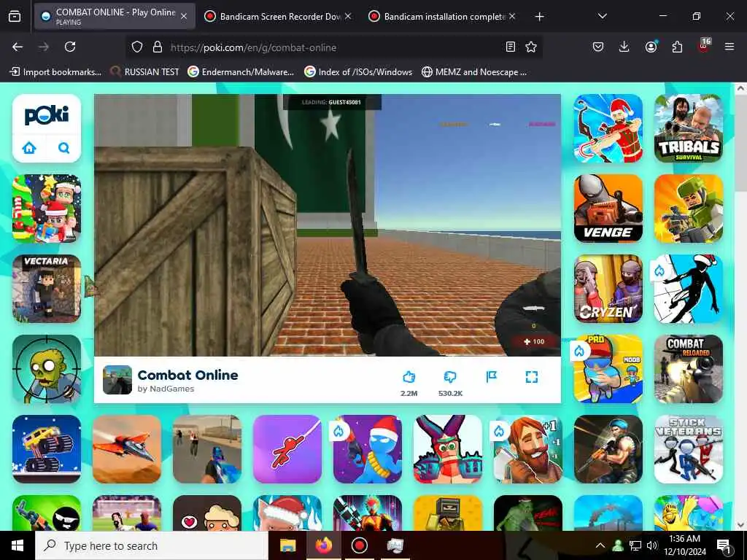Switch to Combat Online tab
Screen dimensions: 747x560
click(115, 16)
